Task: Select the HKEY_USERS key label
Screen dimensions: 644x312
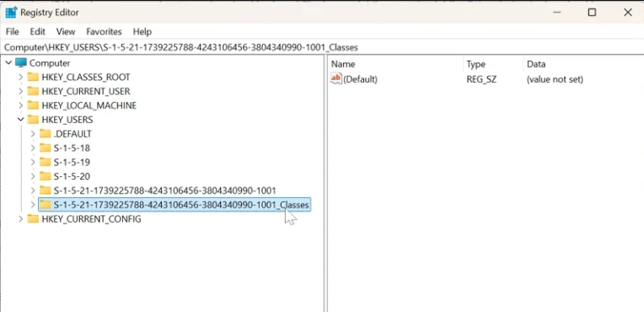Action: tap(67, 120)
